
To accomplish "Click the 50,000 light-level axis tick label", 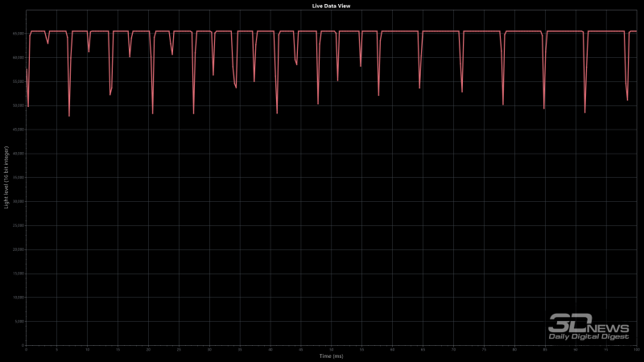I will [17, 105].
